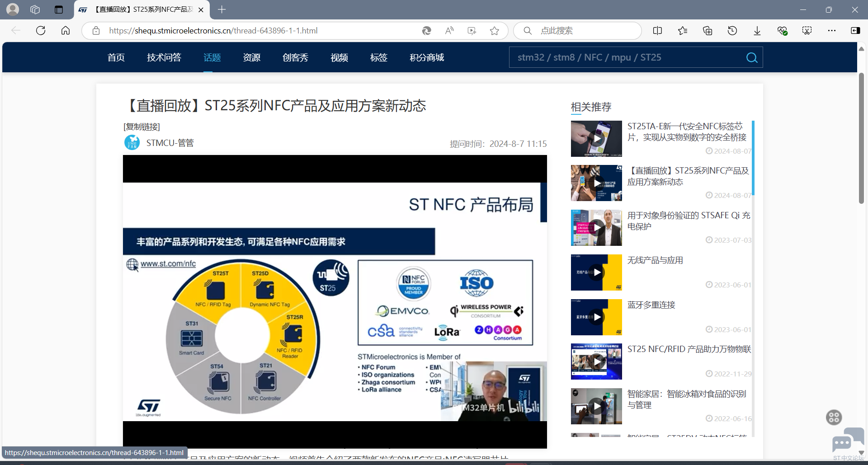Open 视频 navigation item

(x=339, y=57)
